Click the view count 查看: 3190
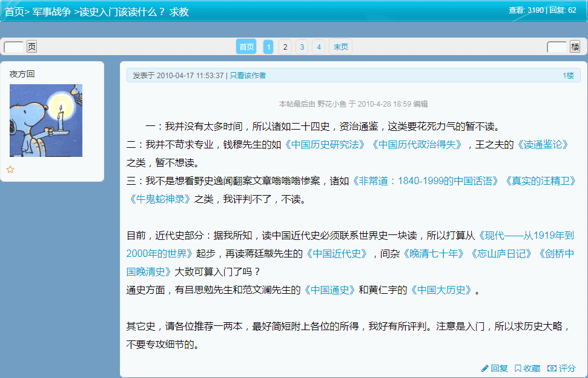This screenshot has width=588, height=378. pyautogui.click(x=526, y=10)
